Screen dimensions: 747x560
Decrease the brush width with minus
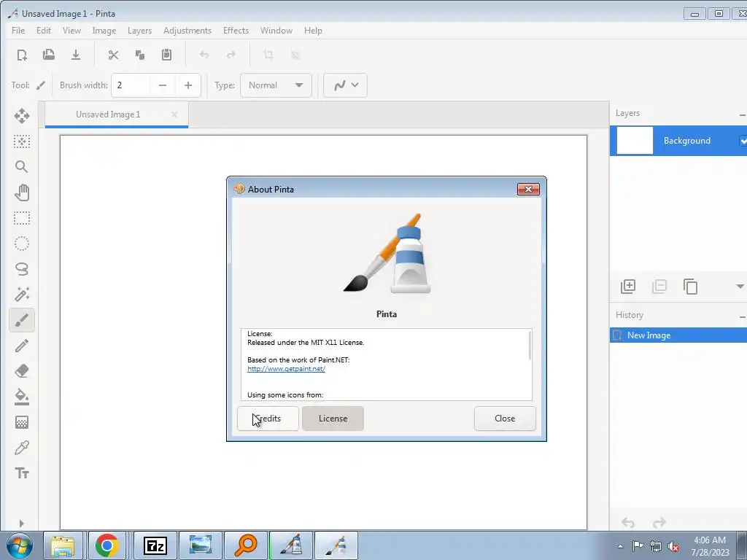pos(163,85)
